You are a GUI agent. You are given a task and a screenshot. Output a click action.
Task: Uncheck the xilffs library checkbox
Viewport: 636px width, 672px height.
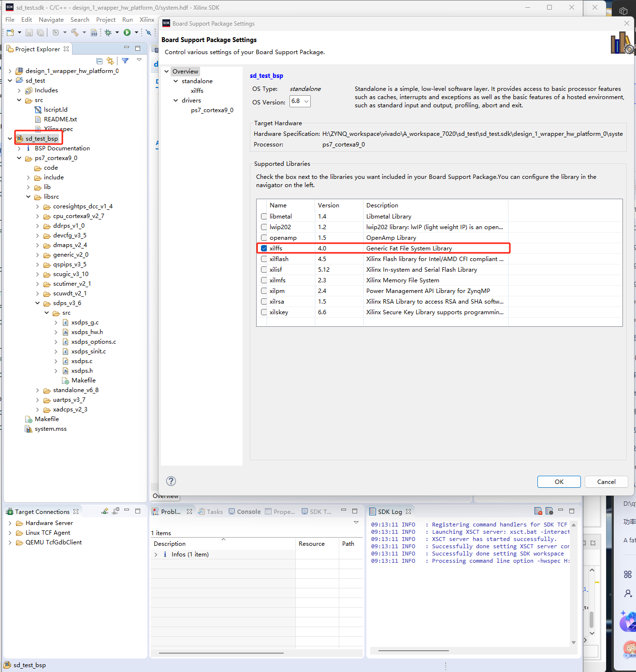[x=264, y=248]
